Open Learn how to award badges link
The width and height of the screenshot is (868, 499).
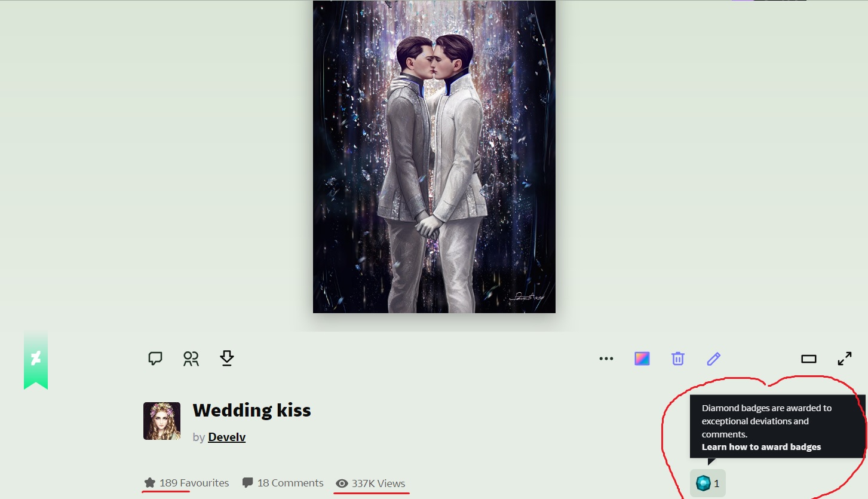[761, 447]
